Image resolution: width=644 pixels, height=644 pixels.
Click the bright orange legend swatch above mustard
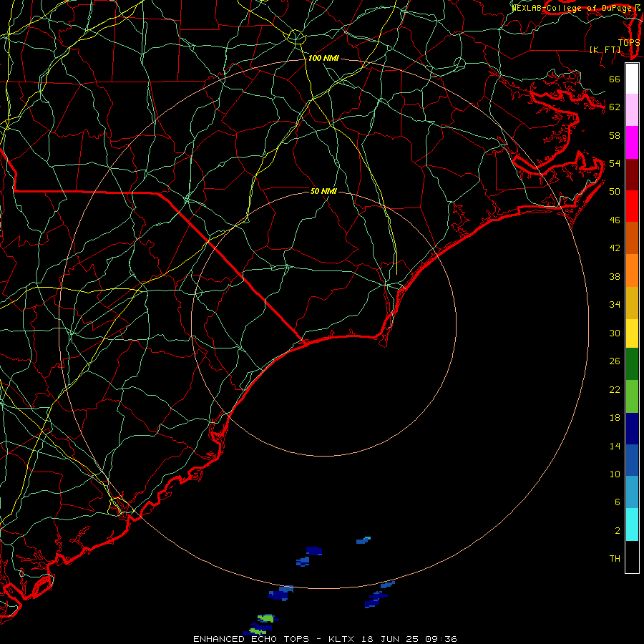[632, 270]
